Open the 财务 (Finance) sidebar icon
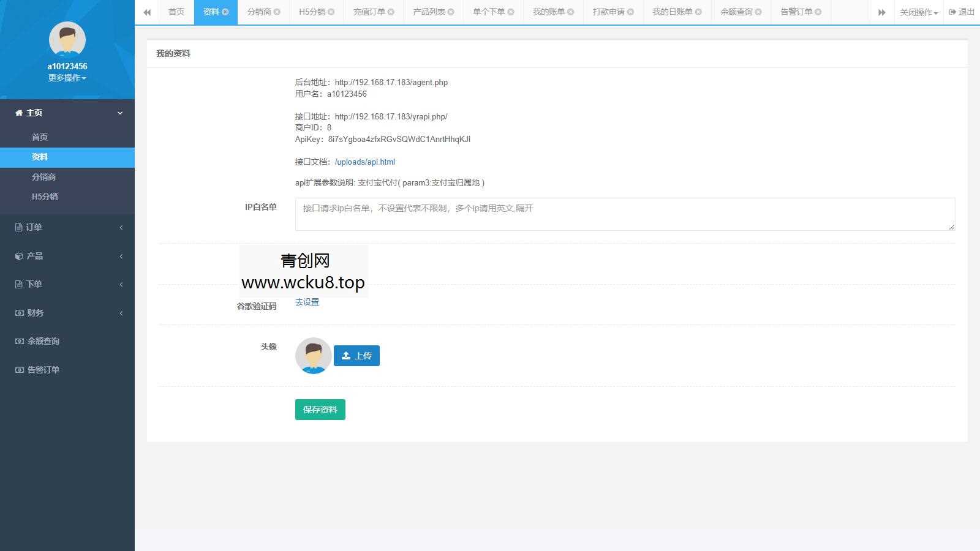Viewport: 980px width, 551px height. [18, 313]
